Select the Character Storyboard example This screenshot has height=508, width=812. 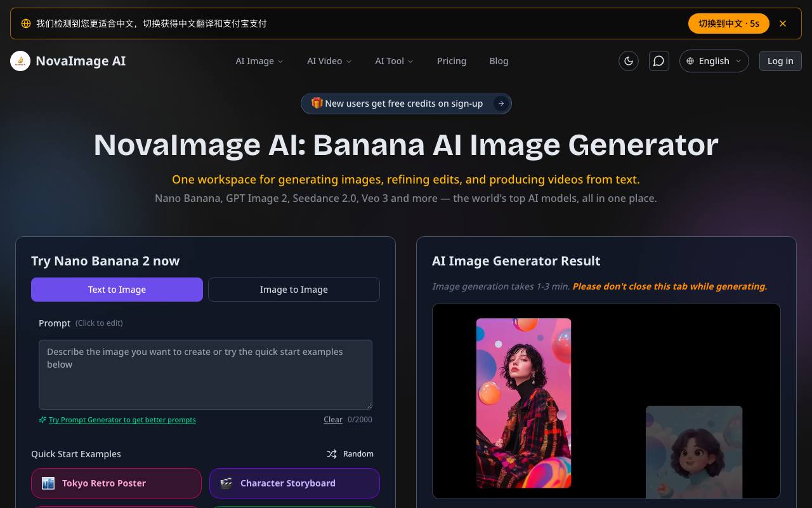pos(294,483)
